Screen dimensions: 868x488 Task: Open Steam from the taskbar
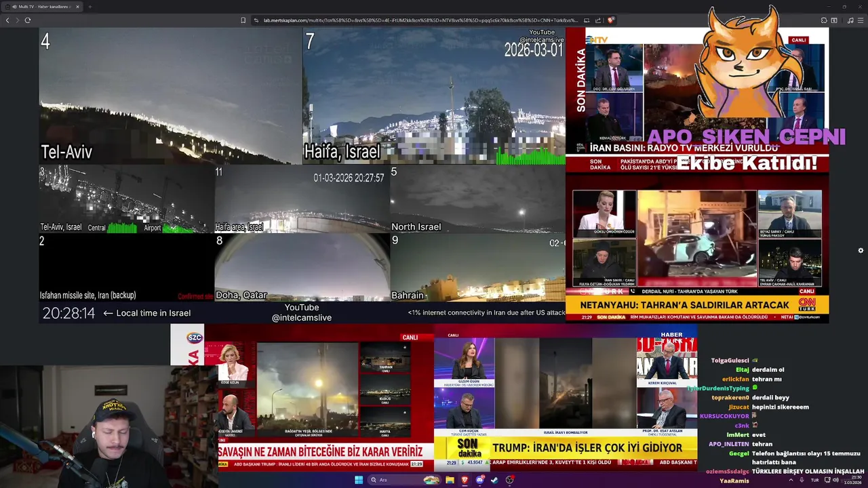coord(494,480)
